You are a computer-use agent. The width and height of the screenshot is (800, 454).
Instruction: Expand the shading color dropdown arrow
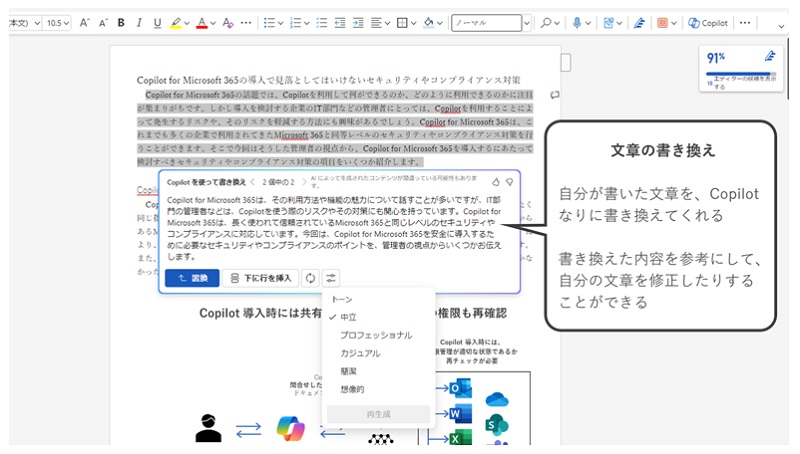pyautogui.click(x=440, y=23)
